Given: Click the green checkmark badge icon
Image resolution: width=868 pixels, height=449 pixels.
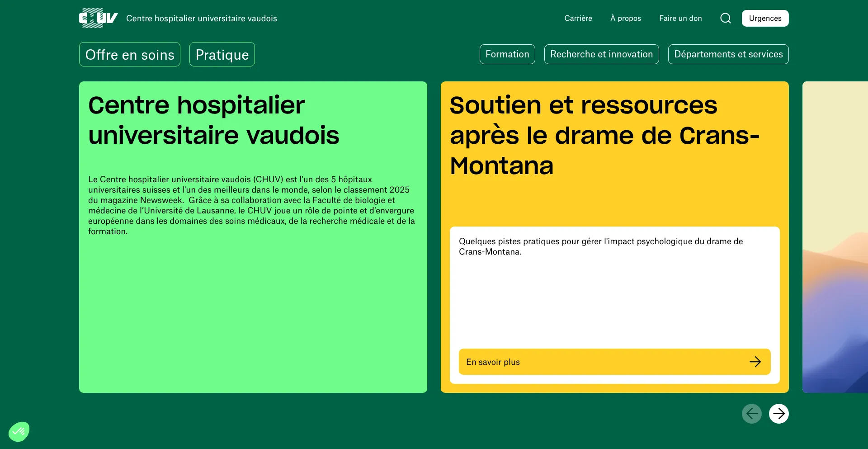Looking at the screenshot, I should click(19, 432).
